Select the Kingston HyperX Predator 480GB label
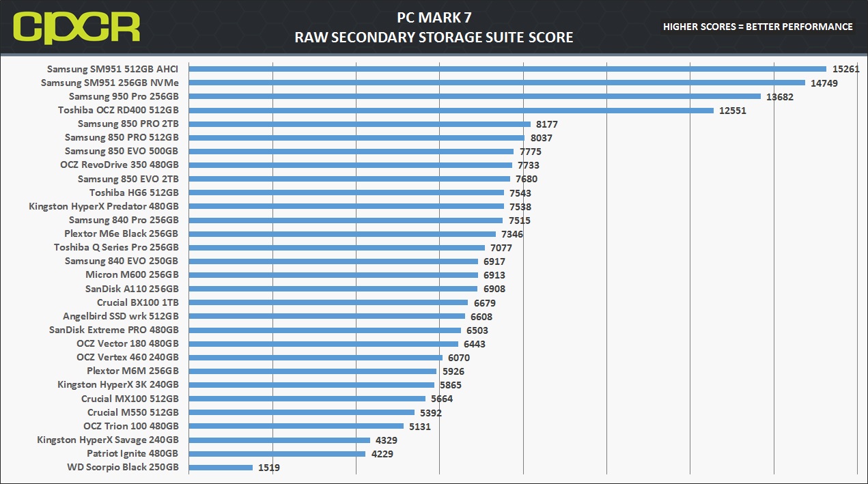868x484 pixels. pyautogui.click(x=104, y=206)
